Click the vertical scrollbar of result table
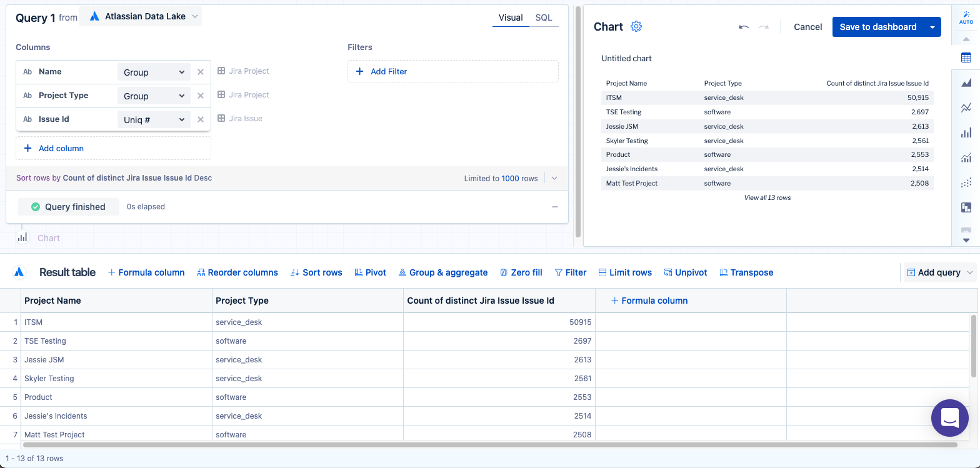 coord(974,346)
